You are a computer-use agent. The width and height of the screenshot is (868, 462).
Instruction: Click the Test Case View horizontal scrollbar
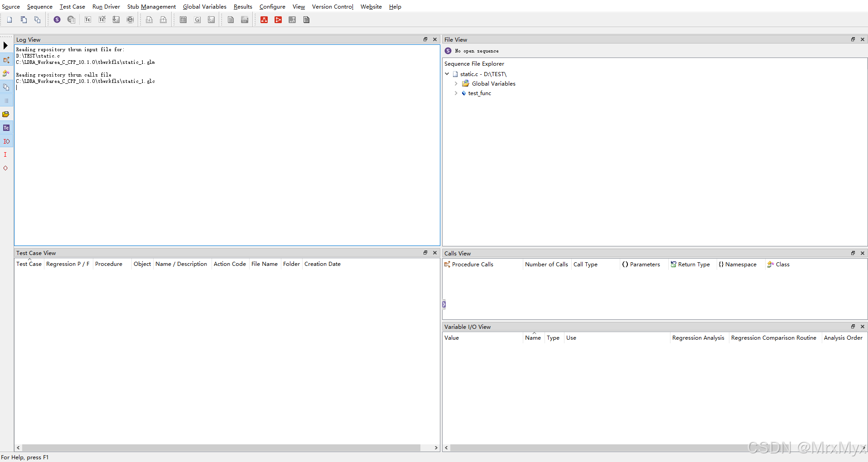click(221, 448)
